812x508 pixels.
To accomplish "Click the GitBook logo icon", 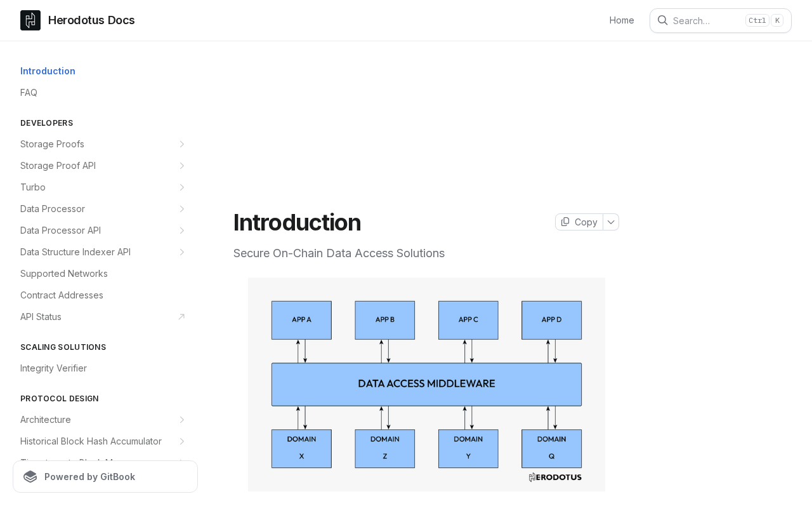I will pos(30,477).
